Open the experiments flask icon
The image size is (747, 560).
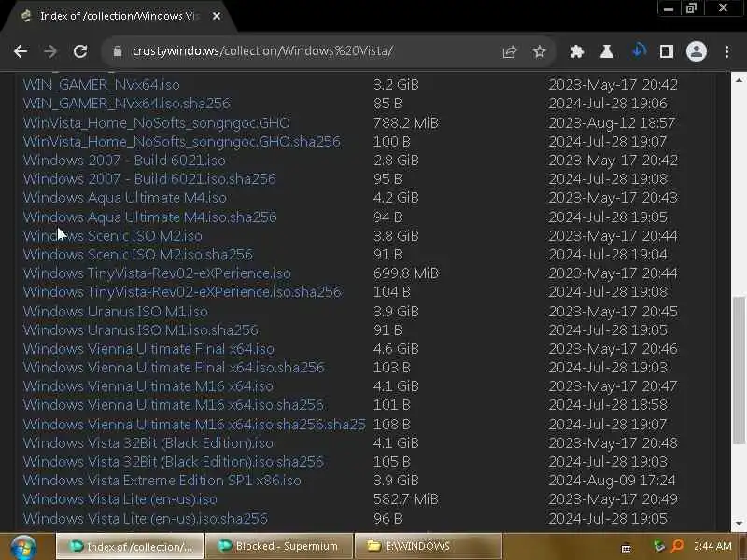[x=606, y=51]
